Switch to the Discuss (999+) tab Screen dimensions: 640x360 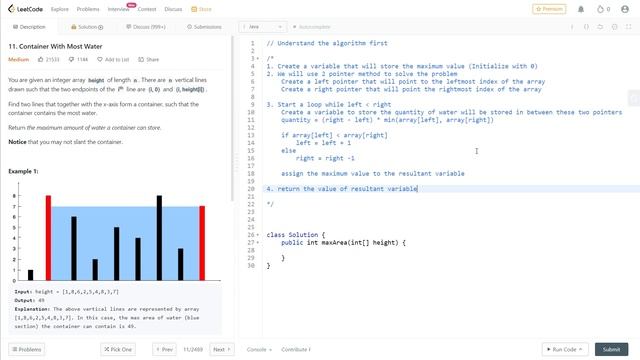click(x=146, y=27)
